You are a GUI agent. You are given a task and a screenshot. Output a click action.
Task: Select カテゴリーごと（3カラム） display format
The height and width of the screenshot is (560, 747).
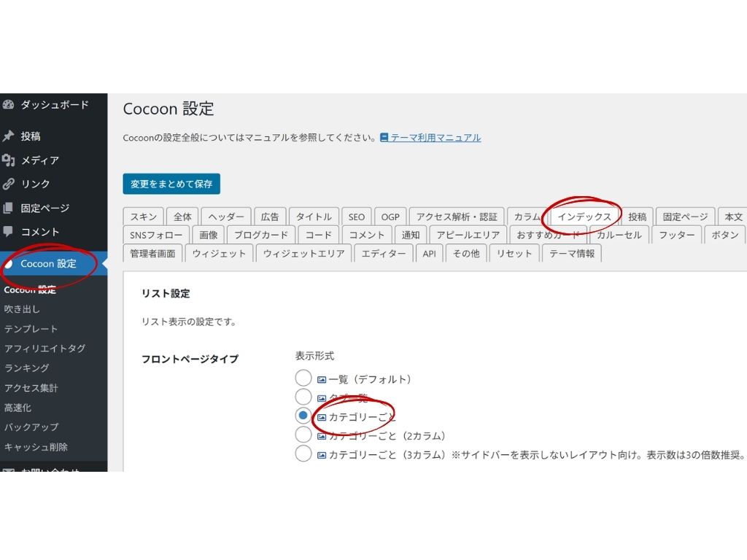303,454
